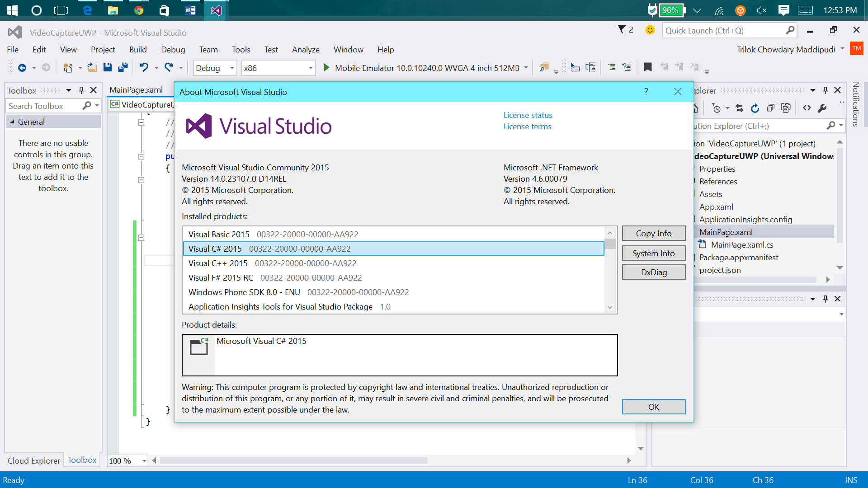
Task: Open the Analyze menu
Action: point(306,50)
